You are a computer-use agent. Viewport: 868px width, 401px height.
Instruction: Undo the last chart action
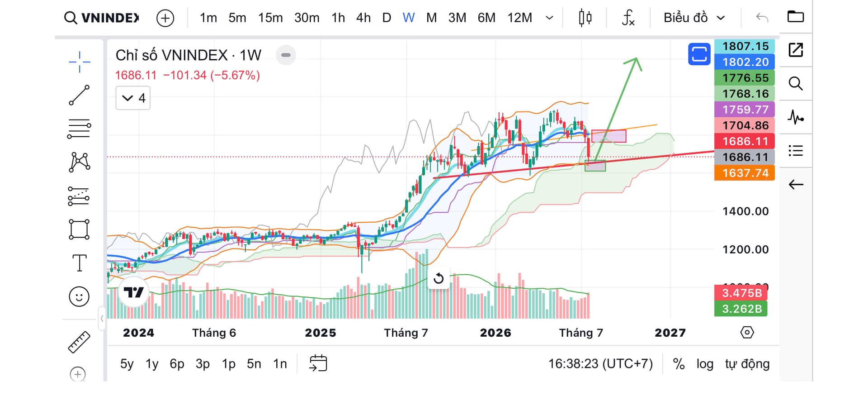click(762, 18)
